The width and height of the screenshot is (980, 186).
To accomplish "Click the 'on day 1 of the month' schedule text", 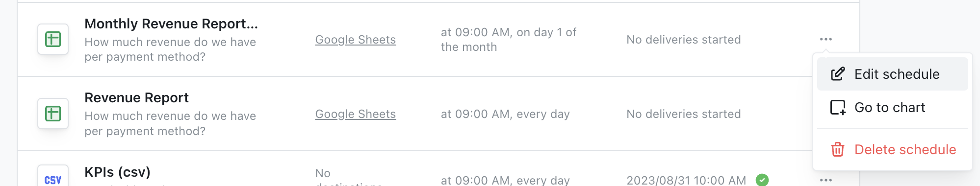I will pos(509,40).
